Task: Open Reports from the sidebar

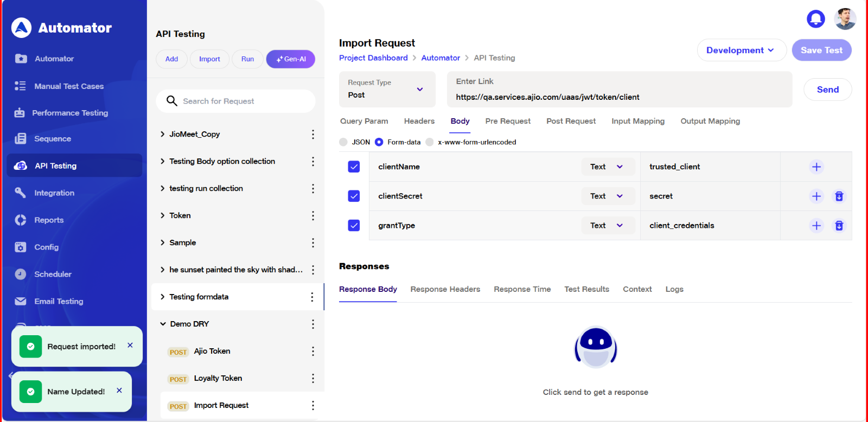Action: 49,220
